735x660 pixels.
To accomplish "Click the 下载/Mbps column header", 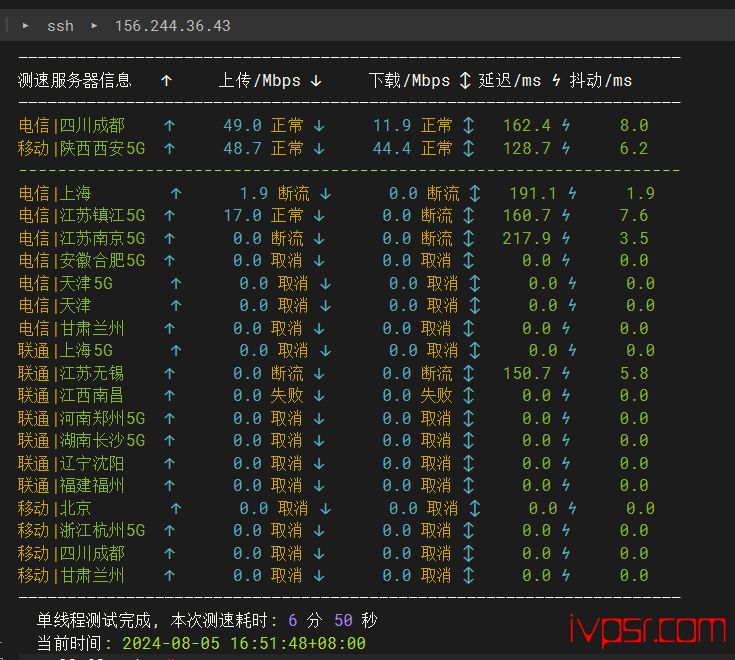I will coord(409,81).
